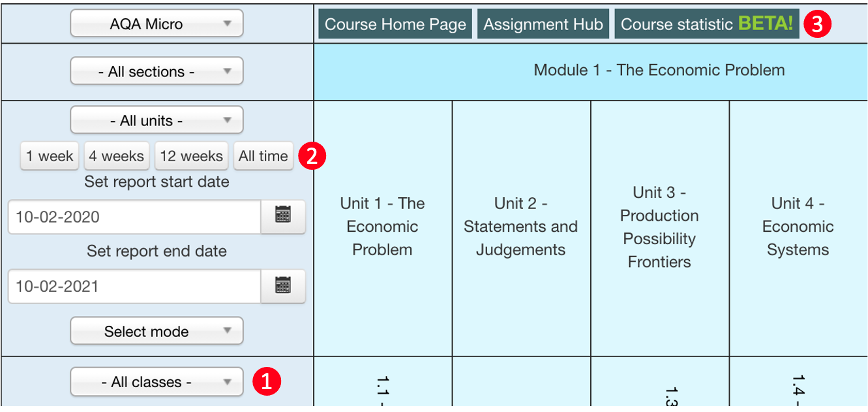
Task: Open the Assignment Hub
Action: coord(543,24)
